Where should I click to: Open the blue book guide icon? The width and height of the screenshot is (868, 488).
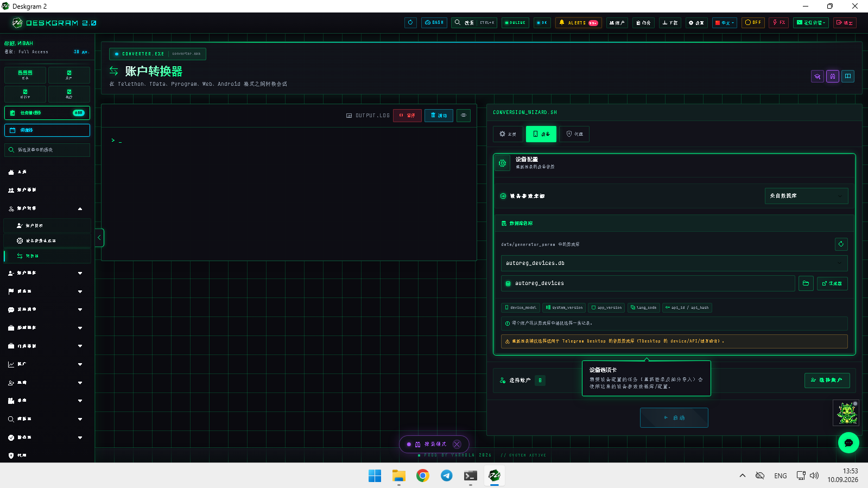848,77
